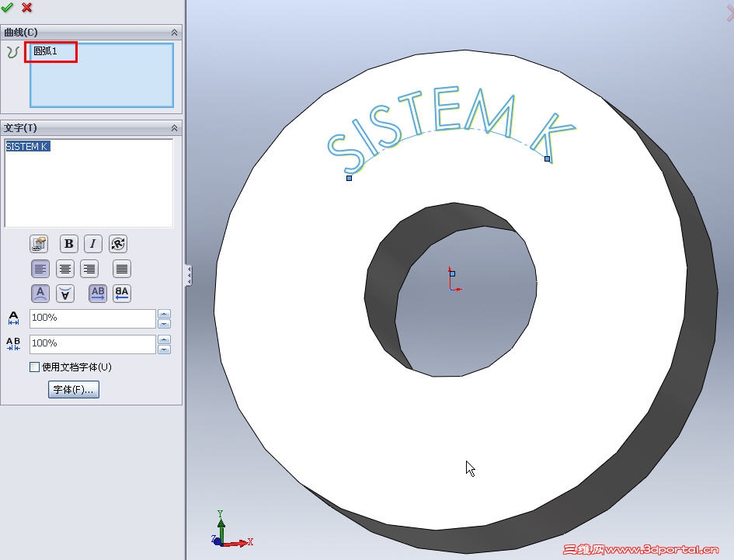Collapse the 文字(T) section
Viewport: 734px width, 560px height.
click(x=174, y=128)
